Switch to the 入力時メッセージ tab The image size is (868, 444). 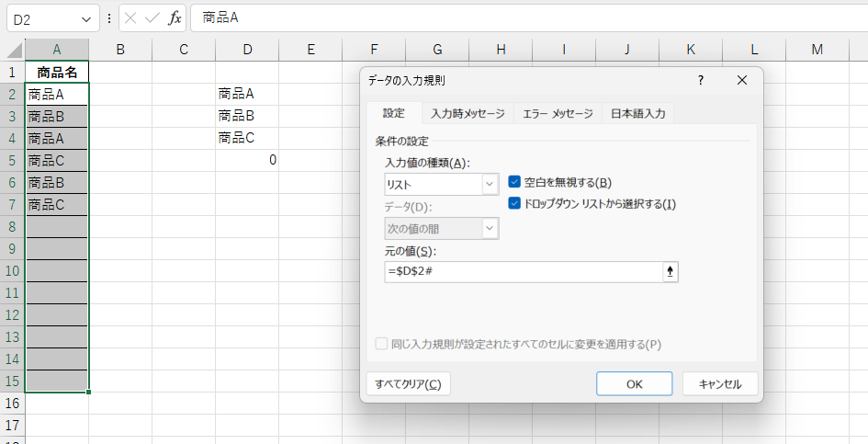coord(468,114)
